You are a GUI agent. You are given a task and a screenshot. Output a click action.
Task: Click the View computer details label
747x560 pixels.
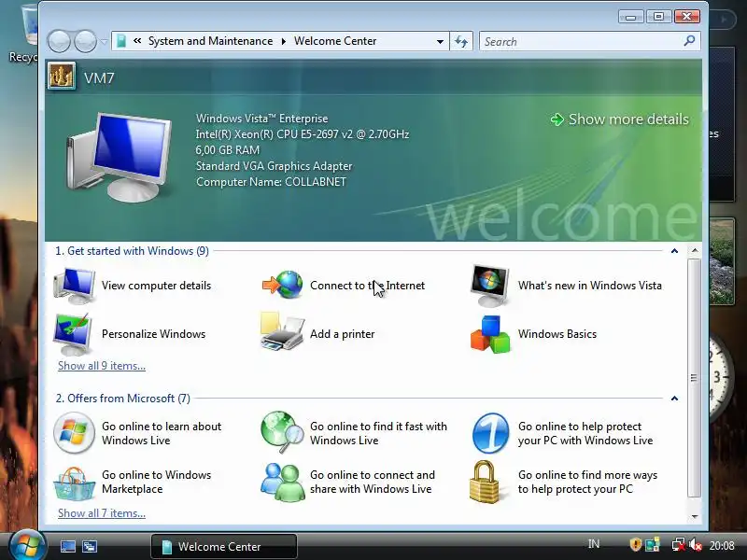pos(156,286)
